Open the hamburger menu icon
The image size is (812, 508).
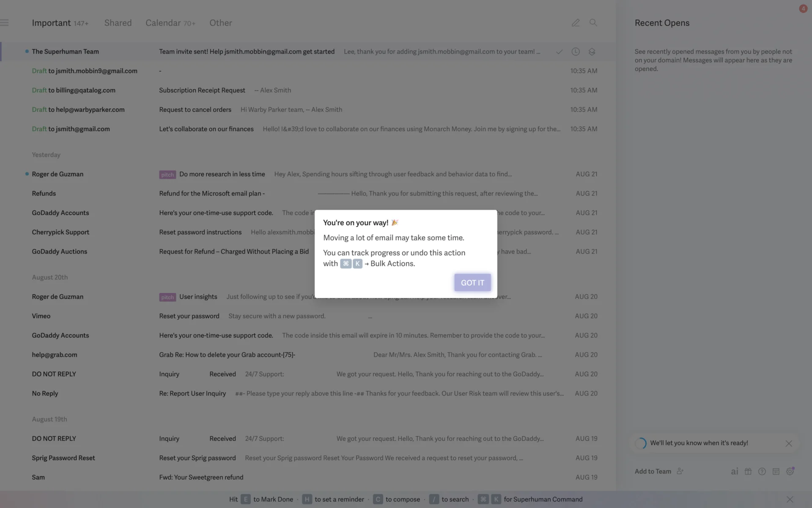coord(5,23)
